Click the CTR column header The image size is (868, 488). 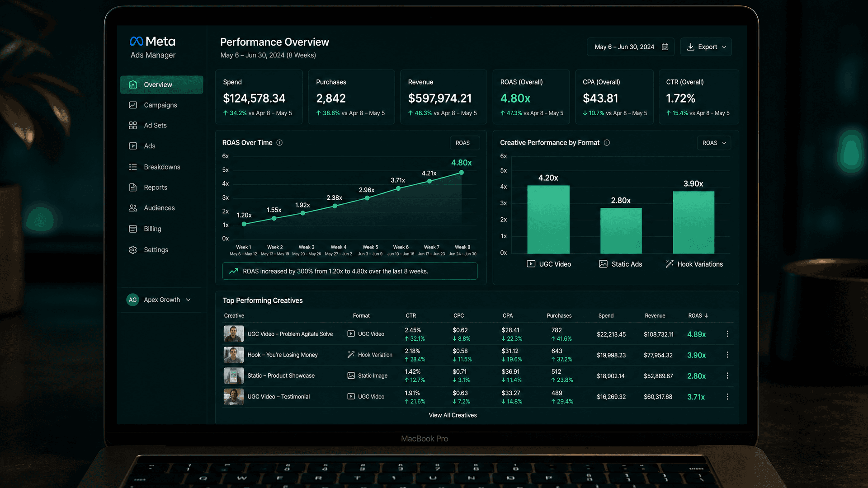[x=410, y=315]
